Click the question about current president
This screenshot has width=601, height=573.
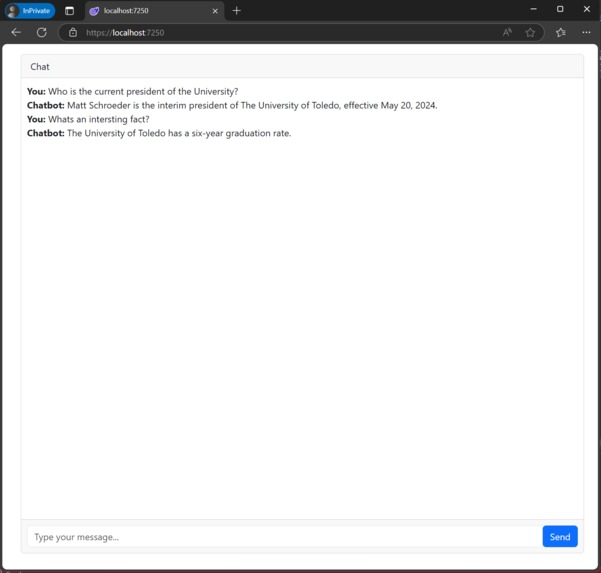pyautogui.click(x=133, y=92)
